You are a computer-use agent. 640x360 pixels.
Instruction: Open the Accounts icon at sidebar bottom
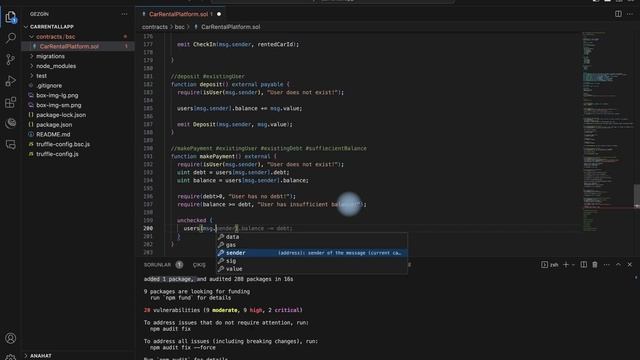pos(11,338)
